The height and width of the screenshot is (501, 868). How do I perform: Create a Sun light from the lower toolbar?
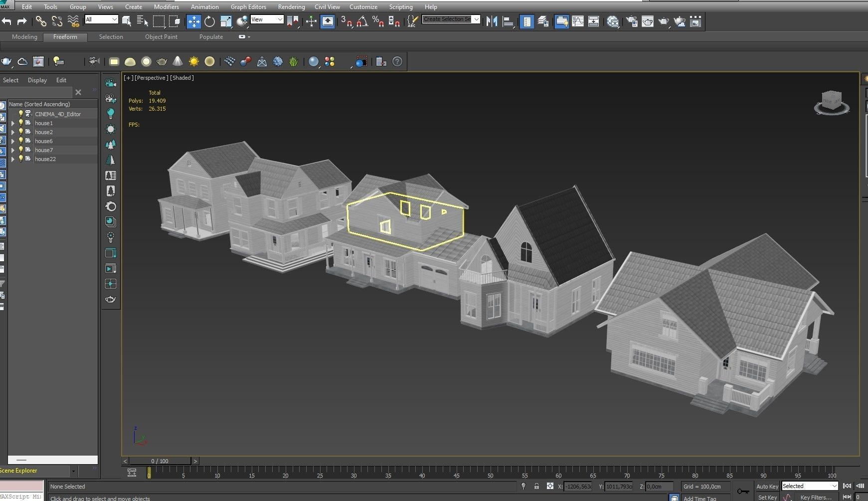193,61
